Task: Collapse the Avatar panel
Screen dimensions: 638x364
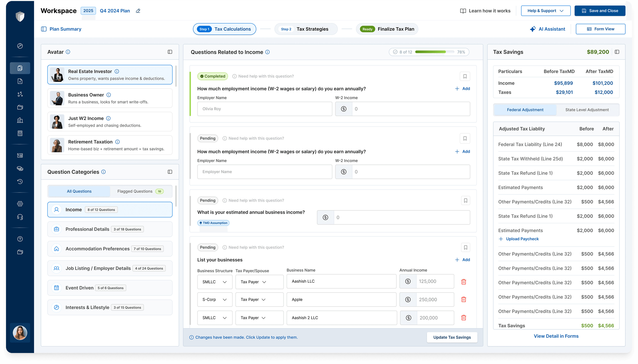Action: [x=170, y=52]
